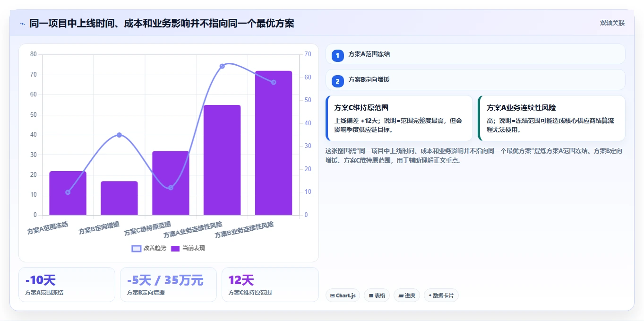The height and width of the screenshot is (321, 644).
Task: Click the bar for 方案A范围冻结
Action: pos(68,193)
